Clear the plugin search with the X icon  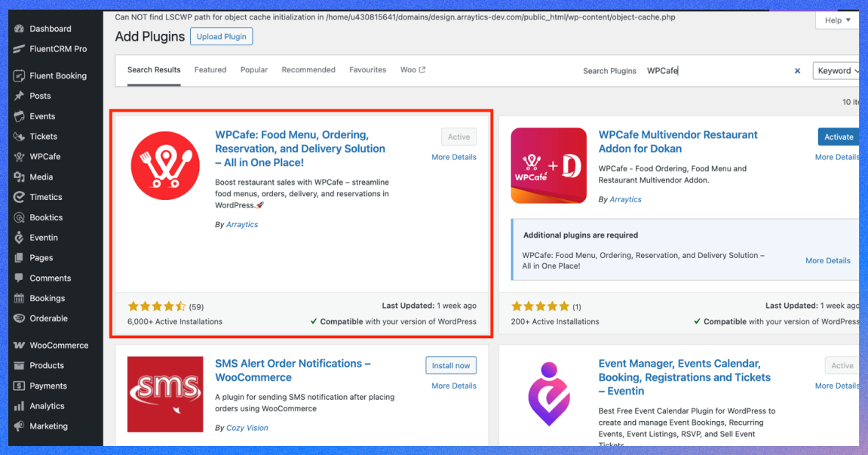pyautogui.click(x=797, y=71)
